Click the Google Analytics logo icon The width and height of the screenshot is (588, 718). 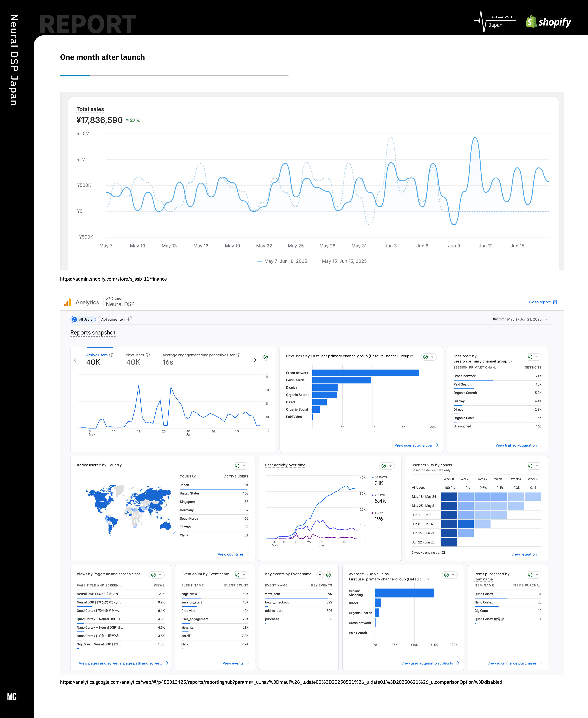[x=68, y=302]
